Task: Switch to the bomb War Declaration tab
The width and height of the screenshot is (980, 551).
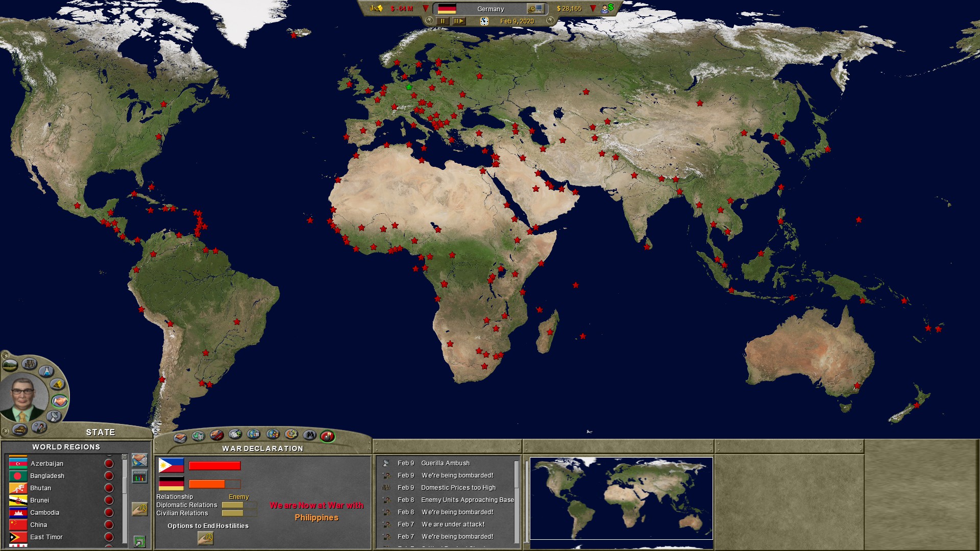Action: coord(327,435)
